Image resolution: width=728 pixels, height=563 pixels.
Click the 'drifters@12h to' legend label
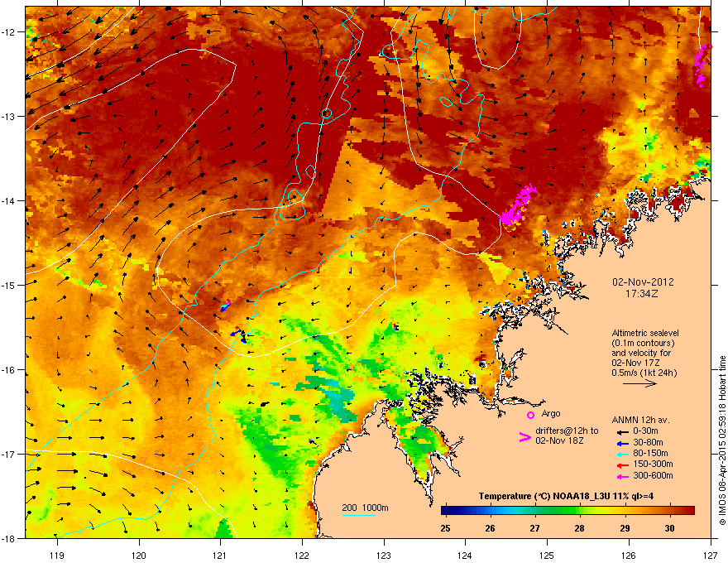pyautogui.click(x=567, y=431)
